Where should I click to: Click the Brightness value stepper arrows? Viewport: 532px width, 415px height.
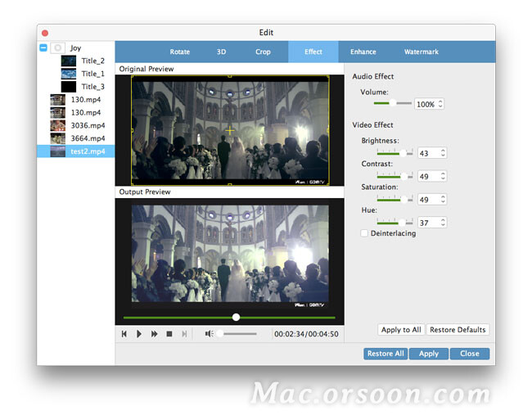coord(444,153)
